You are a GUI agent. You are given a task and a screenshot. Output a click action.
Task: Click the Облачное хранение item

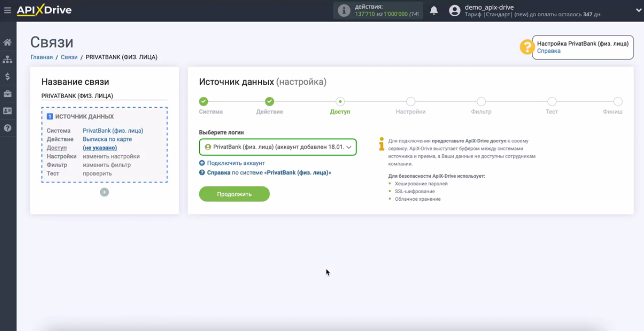[418, 199]
